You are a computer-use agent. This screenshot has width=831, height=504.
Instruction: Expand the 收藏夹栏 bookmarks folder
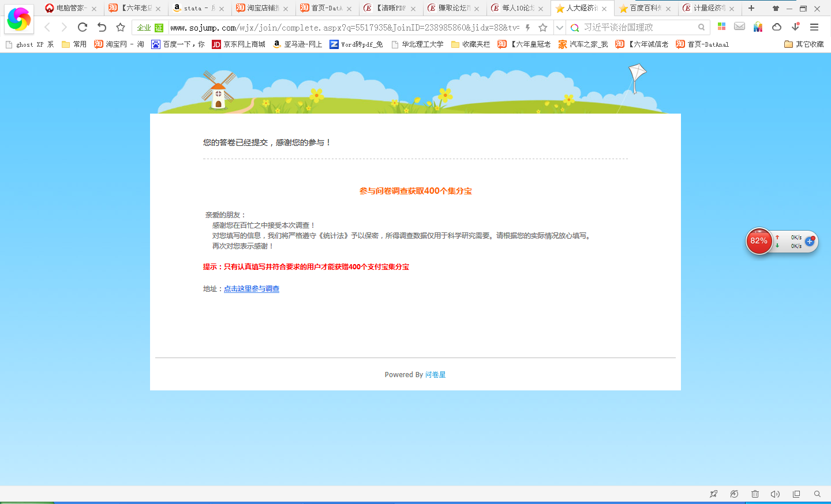[x=470, y=44]
